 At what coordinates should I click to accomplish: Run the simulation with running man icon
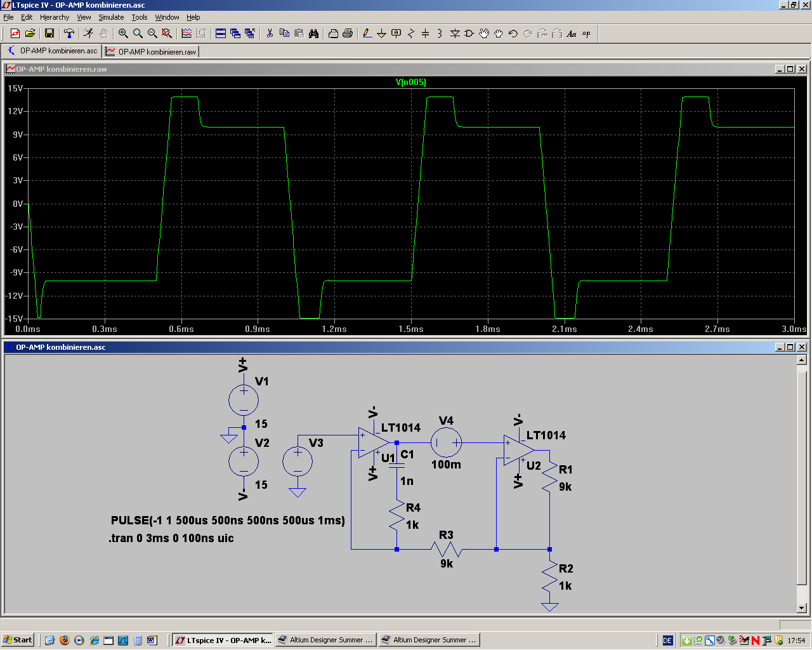(88, 34)
